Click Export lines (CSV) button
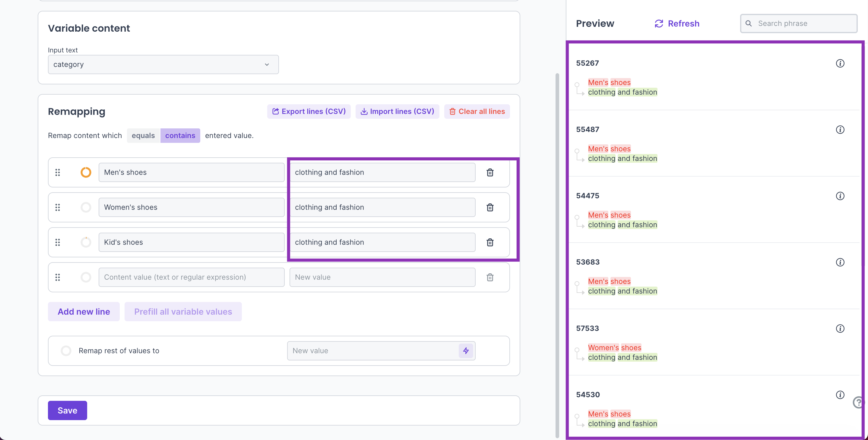The image size is (868, 440). [x=309, y=112]
